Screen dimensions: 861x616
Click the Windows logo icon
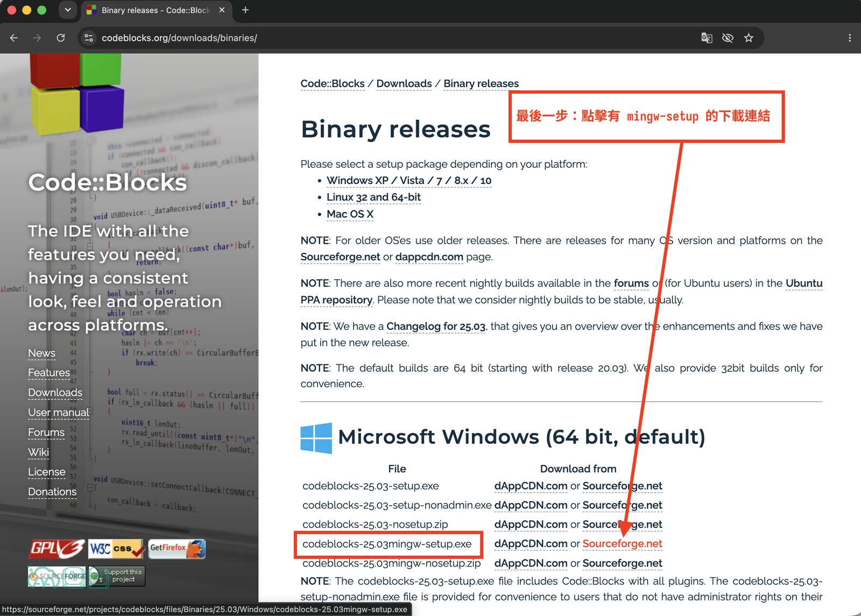click(x=316, y=438)
